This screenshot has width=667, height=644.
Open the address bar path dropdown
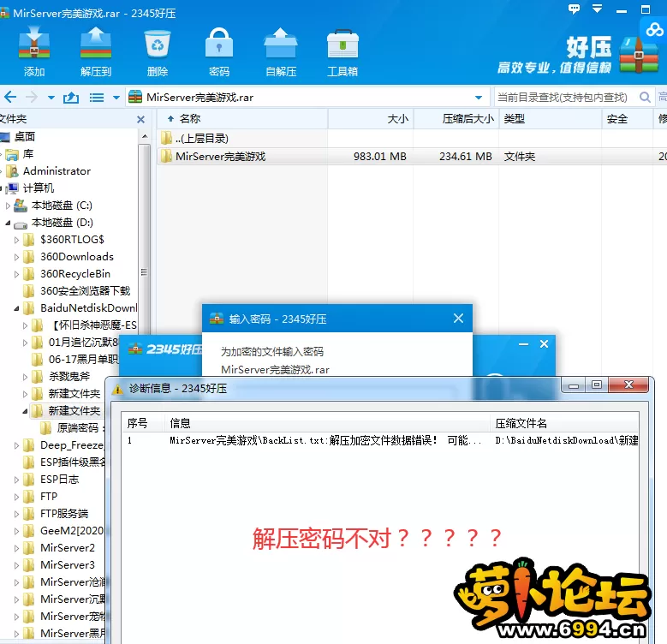coord(479,98)
